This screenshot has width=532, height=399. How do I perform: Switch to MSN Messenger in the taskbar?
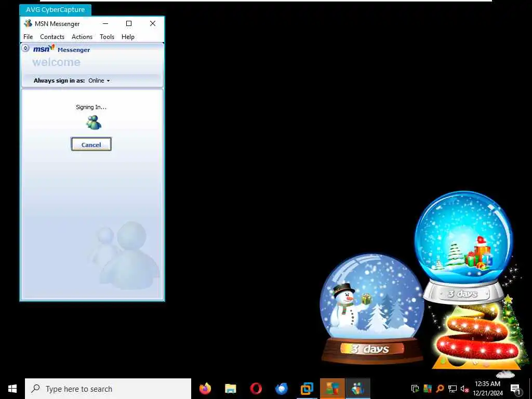(357, 389)
